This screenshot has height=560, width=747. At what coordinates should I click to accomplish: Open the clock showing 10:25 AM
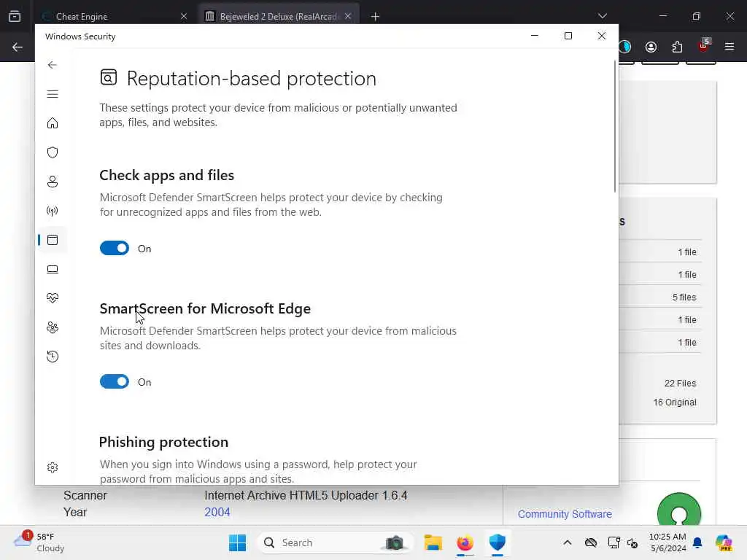[668, 542]
